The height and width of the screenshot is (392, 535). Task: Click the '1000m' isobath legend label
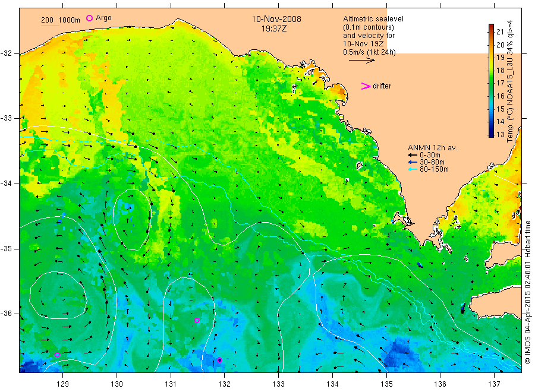70,20
